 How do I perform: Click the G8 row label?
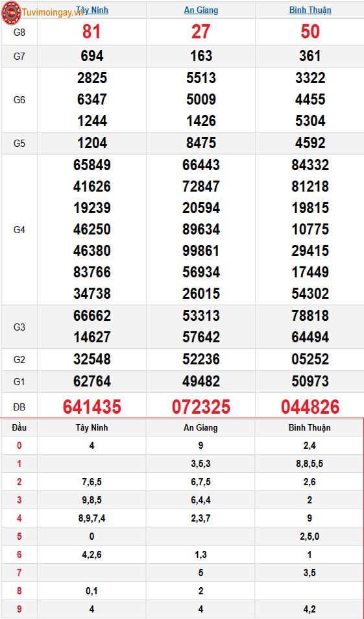pyautogui.click(x=19, y=32)
